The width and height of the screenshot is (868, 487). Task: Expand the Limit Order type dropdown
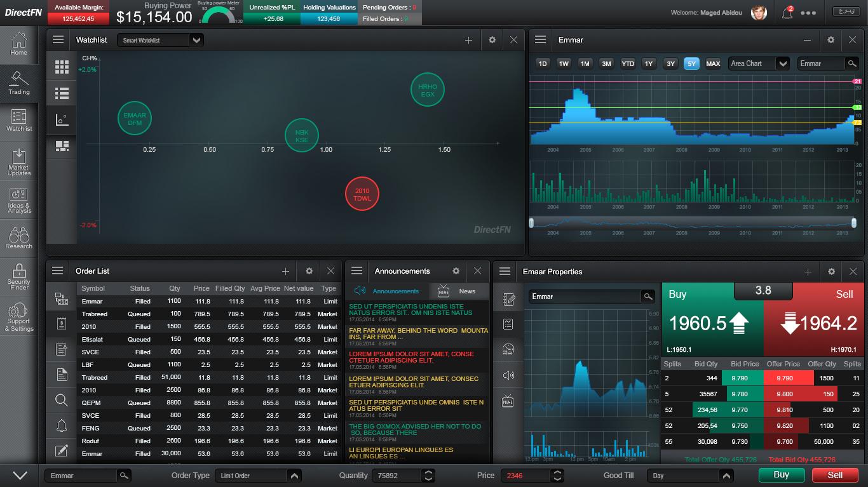pyautogui.click(x=294, y=476)
